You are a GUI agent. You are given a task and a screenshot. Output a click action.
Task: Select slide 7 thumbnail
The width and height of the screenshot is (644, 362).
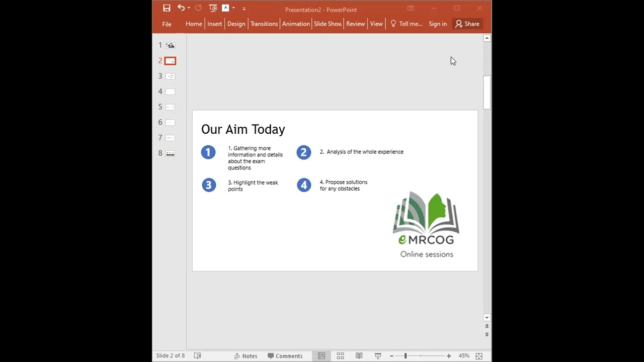(170, 138)
